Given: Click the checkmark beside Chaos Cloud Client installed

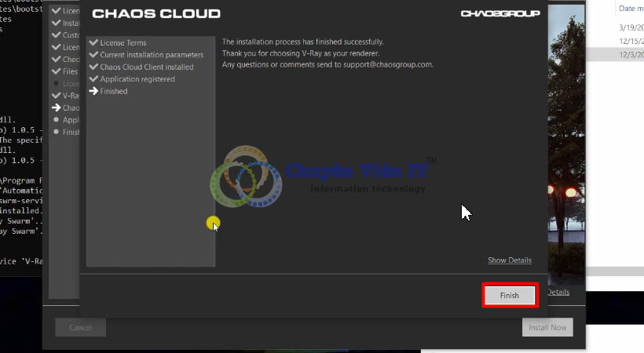Looking at the screenshot, I should click(94, 67).
